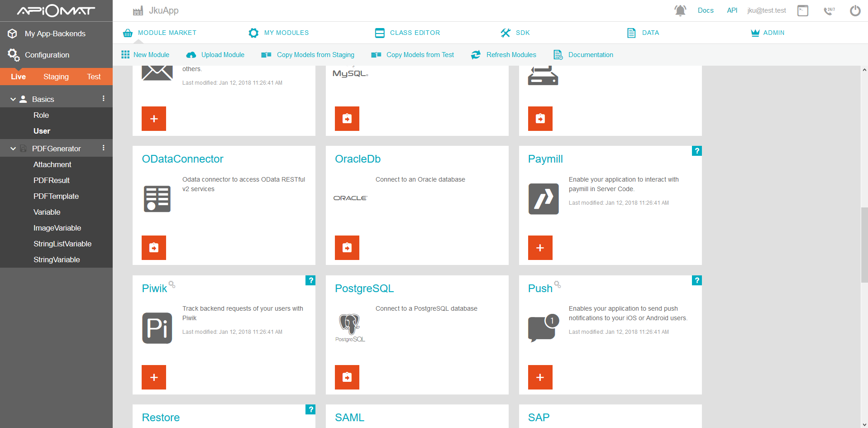
Task: Add the Piwik module with plus button
Action: pos(154,377)
